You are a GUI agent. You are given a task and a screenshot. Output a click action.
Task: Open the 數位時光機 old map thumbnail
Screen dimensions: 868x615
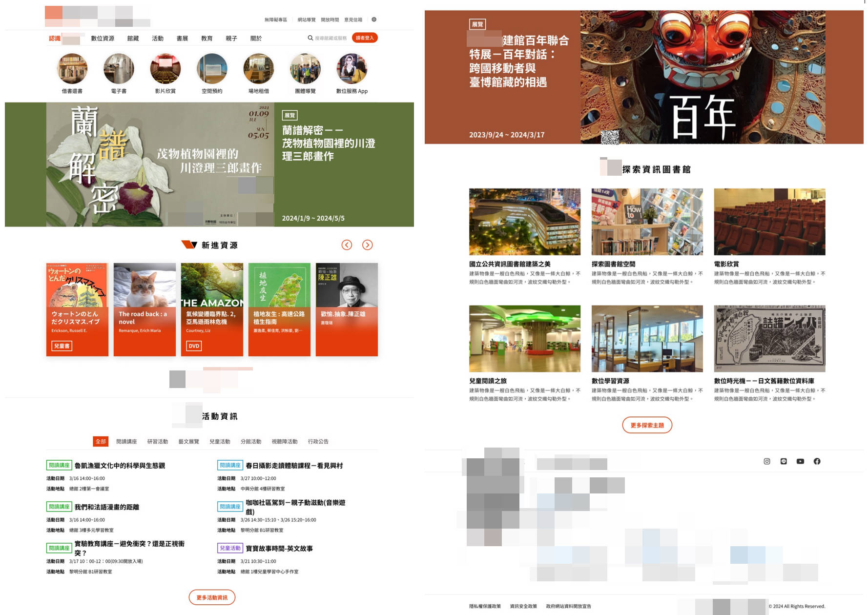[x=770, y=339]
